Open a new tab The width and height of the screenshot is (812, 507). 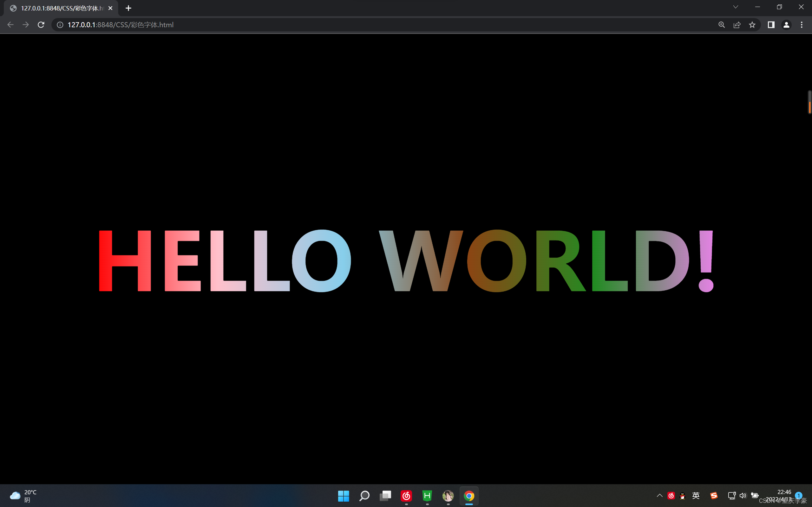(128, 8)
